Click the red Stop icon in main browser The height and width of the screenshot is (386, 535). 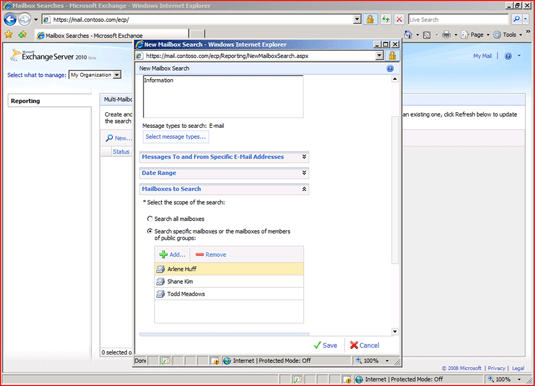pos(399,19)
